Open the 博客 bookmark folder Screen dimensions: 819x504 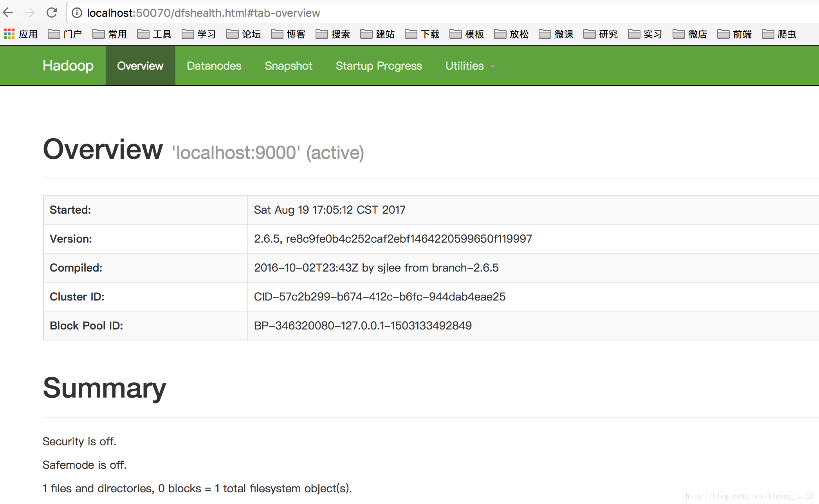pyautogui.click(x=288, y=34)
